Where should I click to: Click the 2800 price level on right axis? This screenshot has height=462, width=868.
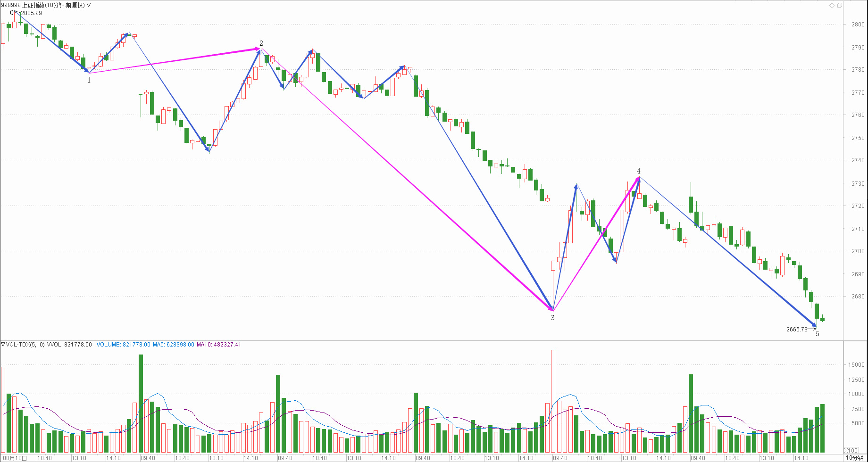pos(858,25)
